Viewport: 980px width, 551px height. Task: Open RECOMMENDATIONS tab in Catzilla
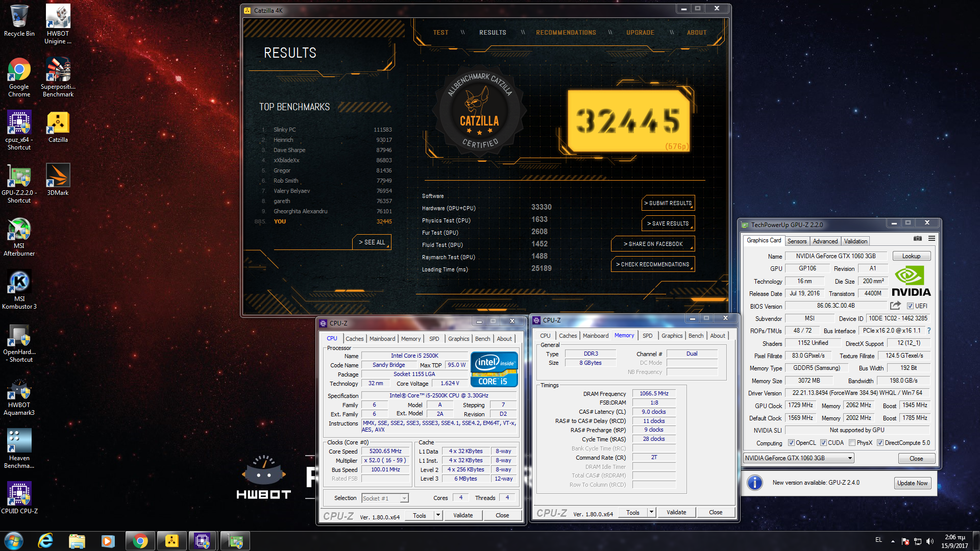(566, 32)
